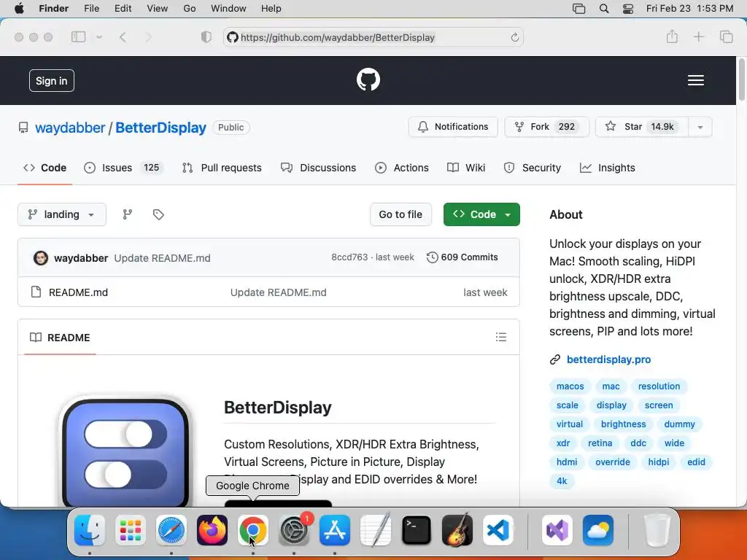Image resolution: width=747 pixels, height=560 pixels.
Task: Open Google Chrome from the Dock
Action: (x=253, y=530)
